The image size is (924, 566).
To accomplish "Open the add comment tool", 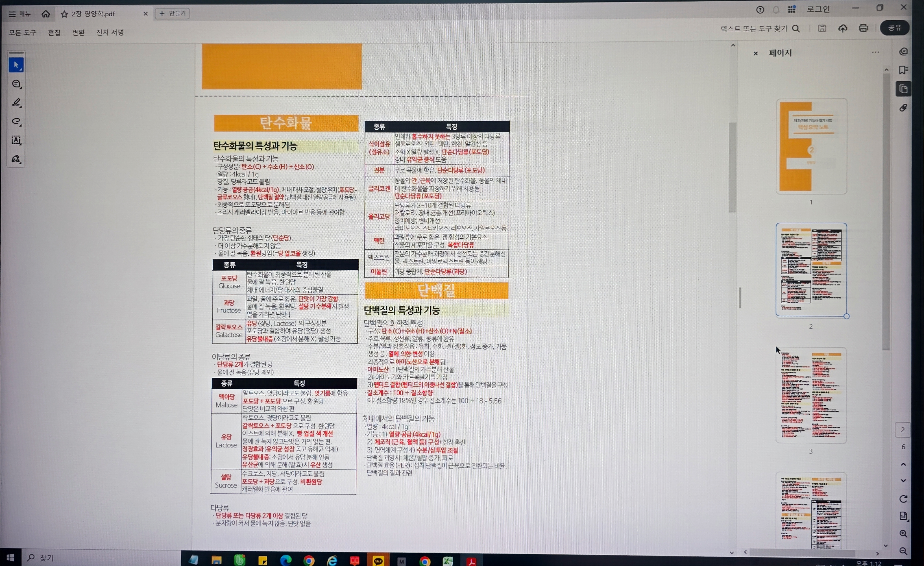I will click(16, 84).
